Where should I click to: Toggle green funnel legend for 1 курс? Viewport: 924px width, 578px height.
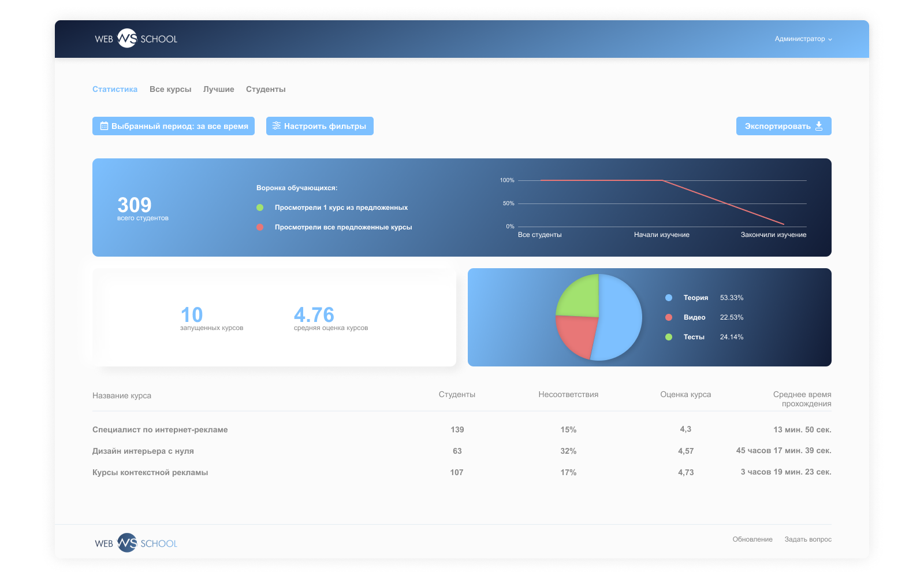260,208
